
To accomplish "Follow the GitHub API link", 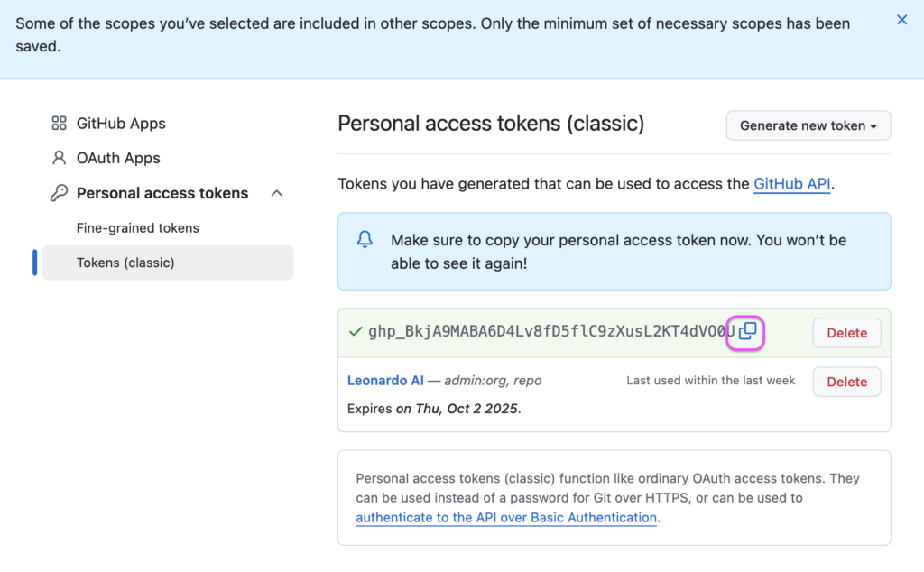I will point(792,184).
